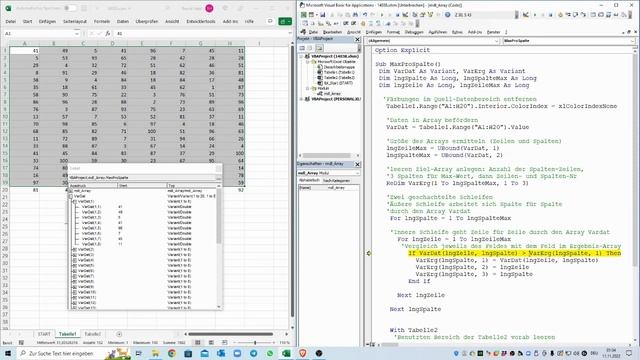Viewport: 640px width, 360px height.
Task: Open the Einfügen menu in VBA editor
Action: coord(373,32)
